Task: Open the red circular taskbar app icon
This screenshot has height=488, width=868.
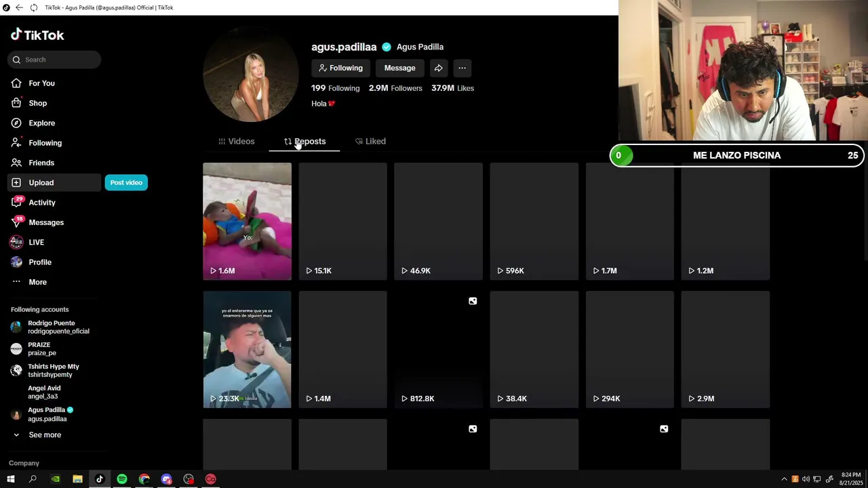Action: click(211, 479)
